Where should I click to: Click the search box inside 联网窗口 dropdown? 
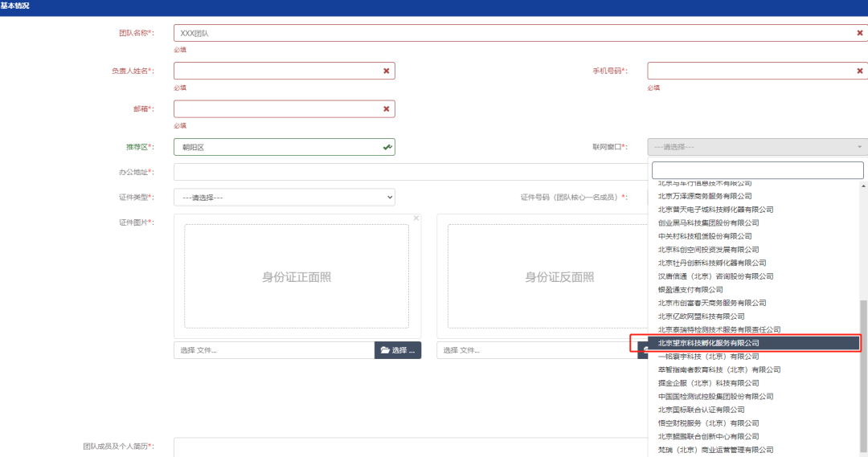[x=757, y=170]
